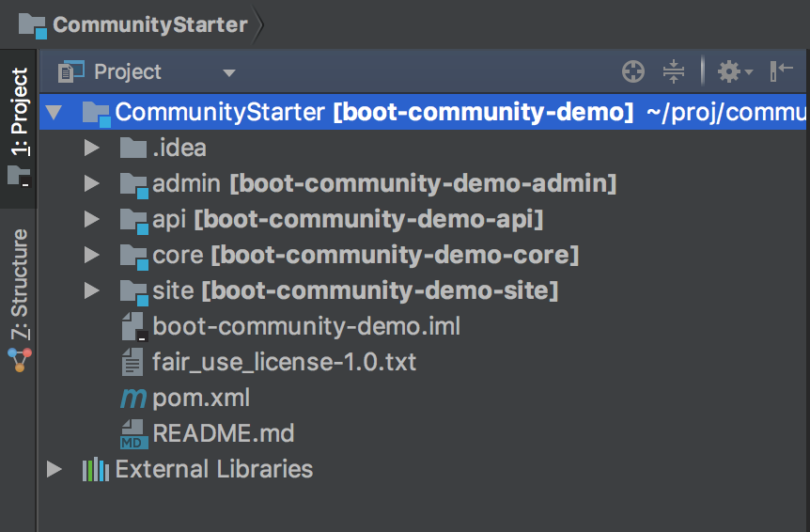Select the fair_use_license-1.0.txt file

[x=284, y=363]
